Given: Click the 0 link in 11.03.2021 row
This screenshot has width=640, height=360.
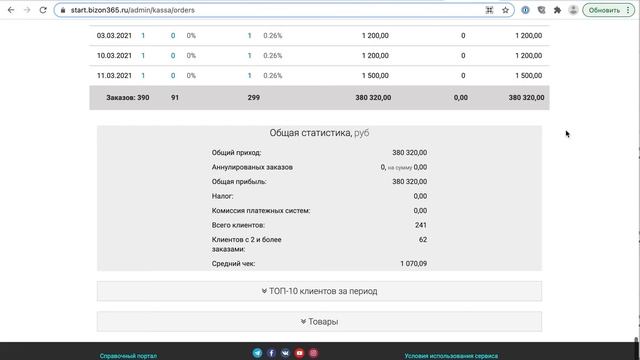Looking at the screenshot, I should (173, 76).
